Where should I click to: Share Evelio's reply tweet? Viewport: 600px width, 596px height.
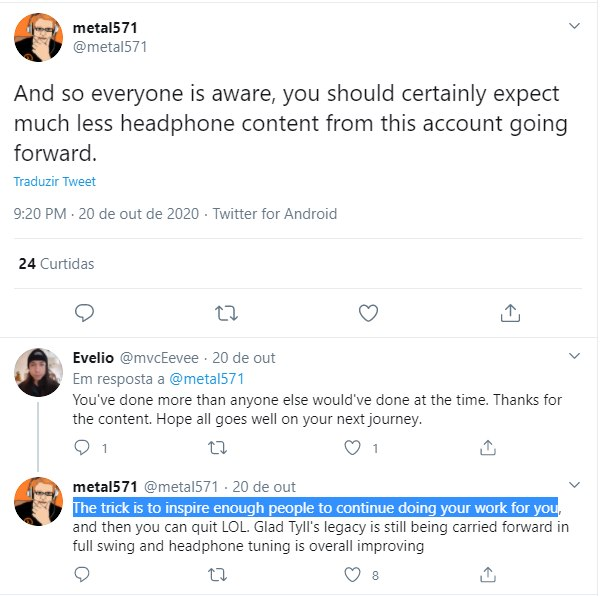488,447
